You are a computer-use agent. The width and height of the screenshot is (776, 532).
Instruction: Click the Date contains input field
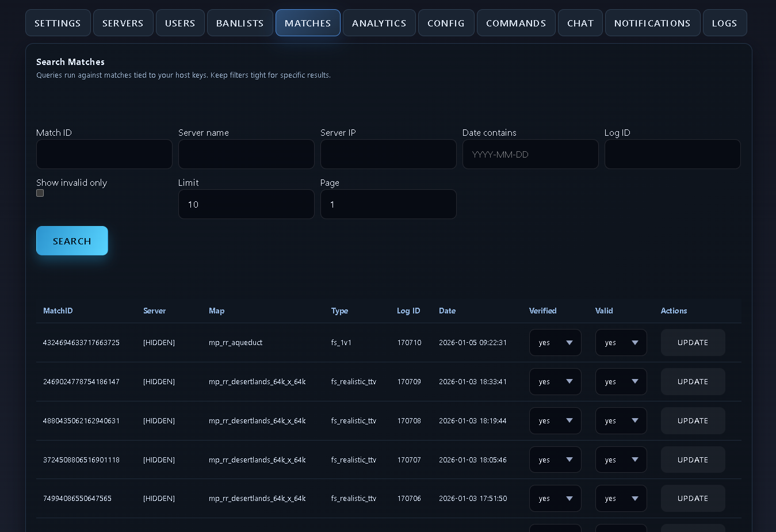(530, 154)
